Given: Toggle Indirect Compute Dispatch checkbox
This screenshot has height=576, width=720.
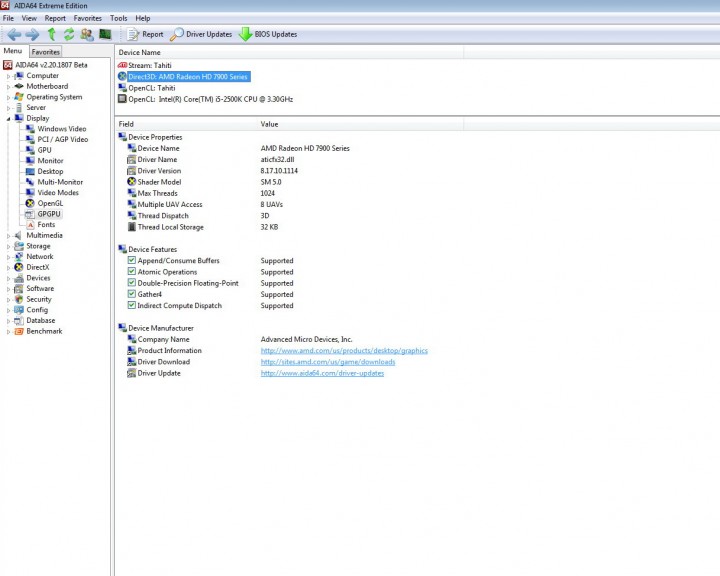Looking at the screenshot, I should [x=131, y=305].
